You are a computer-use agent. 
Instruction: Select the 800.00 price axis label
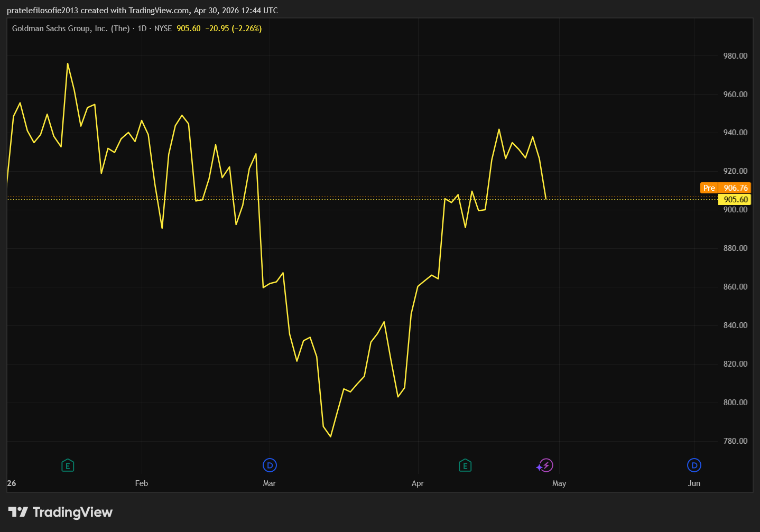click(735, 403)
